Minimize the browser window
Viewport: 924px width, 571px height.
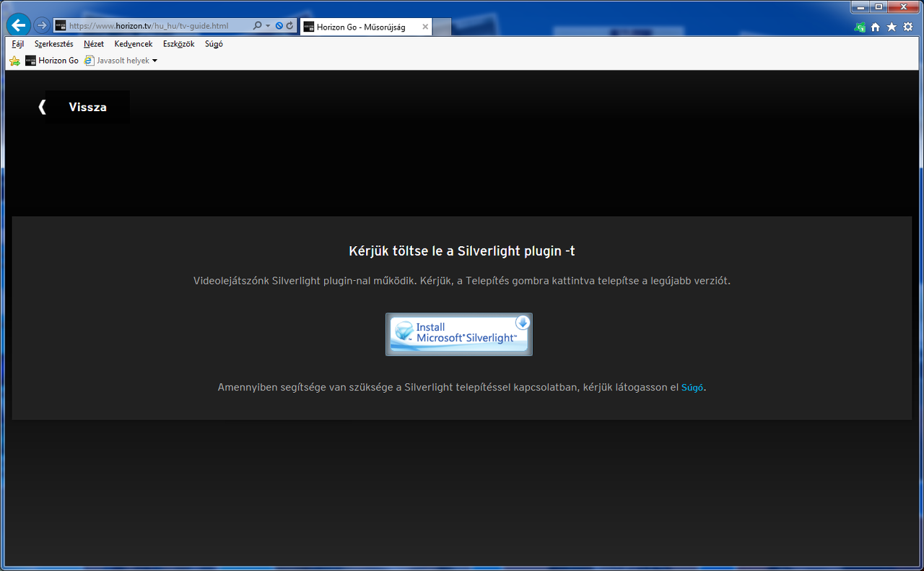click(x=860, y=6)
